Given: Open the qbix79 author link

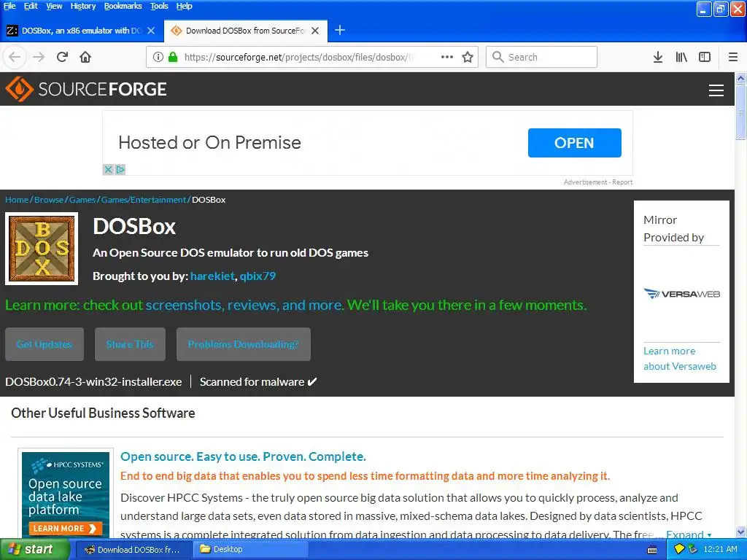Looking at the screenshot, I should click(258, 276).
